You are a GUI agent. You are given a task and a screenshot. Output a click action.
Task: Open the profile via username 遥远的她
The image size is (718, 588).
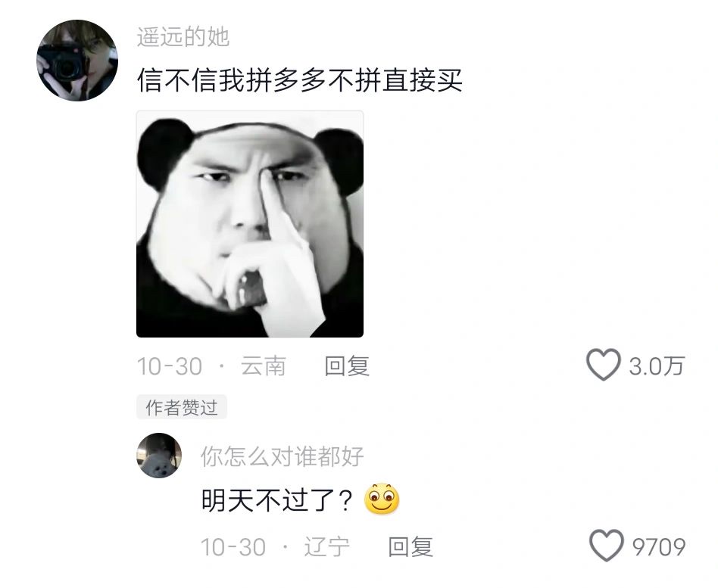pos(183,37)
